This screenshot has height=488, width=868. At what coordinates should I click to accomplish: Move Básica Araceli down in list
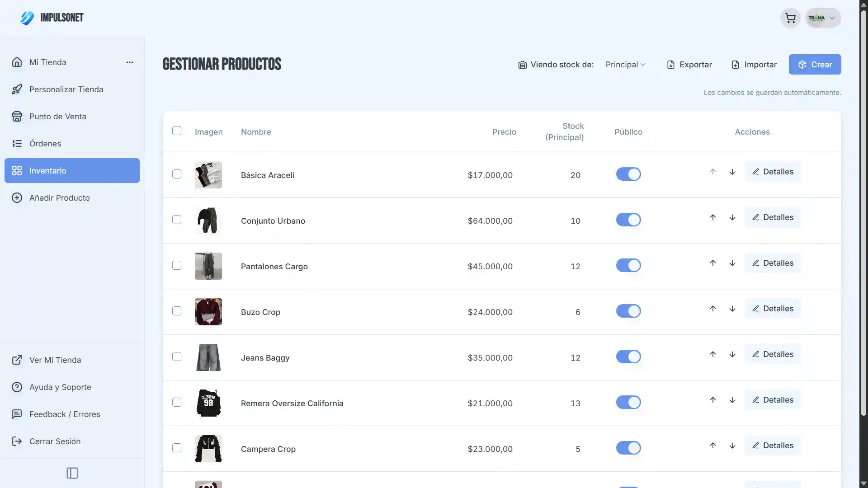tap(732, 172)
